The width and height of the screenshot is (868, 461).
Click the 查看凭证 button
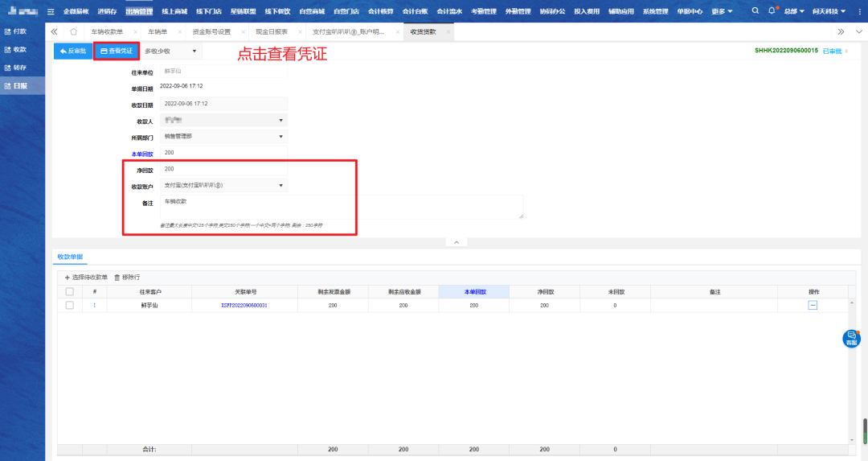[x=117, y=51]
